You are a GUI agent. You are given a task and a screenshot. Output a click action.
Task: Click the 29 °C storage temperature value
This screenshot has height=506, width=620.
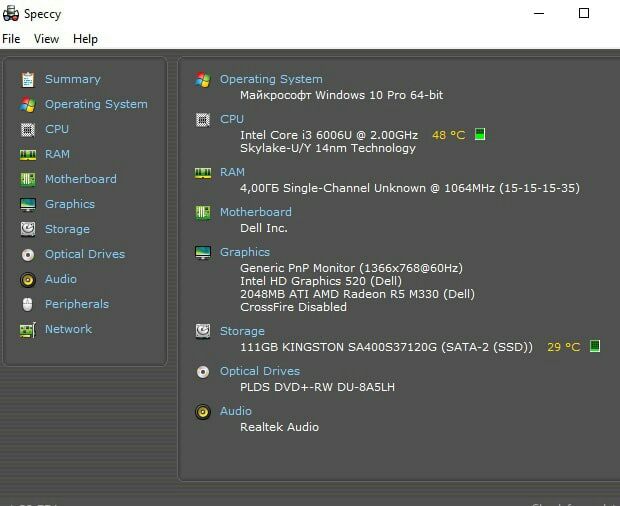point(563,347)
